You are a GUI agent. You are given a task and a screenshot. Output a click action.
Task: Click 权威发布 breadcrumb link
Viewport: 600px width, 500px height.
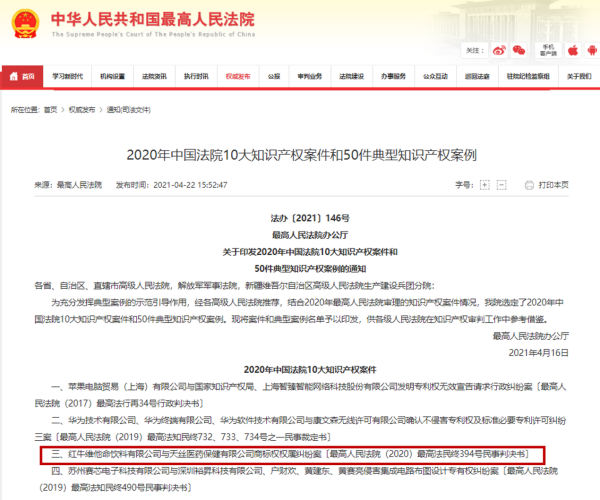coord(84,109)
